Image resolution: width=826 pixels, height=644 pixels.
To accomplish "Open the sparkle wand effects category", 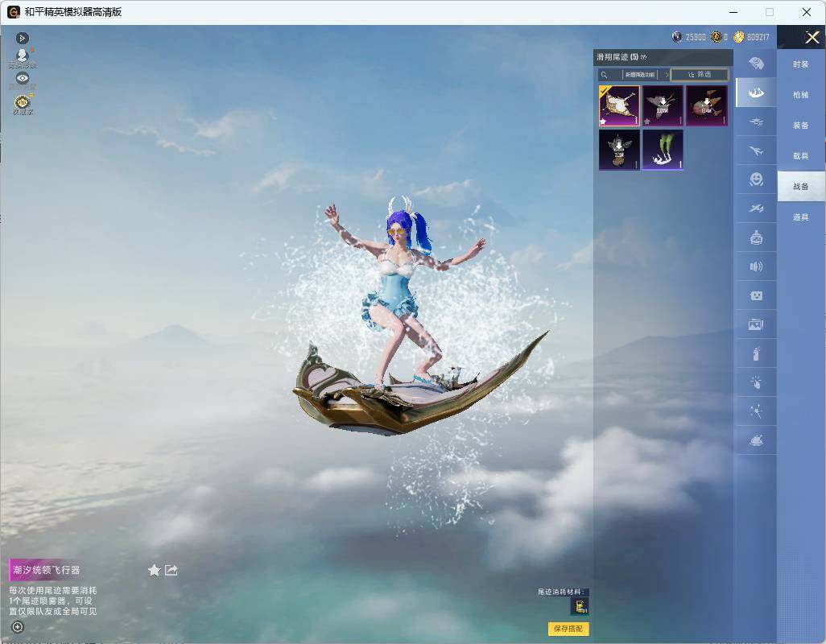I will [x=756, y=411].
